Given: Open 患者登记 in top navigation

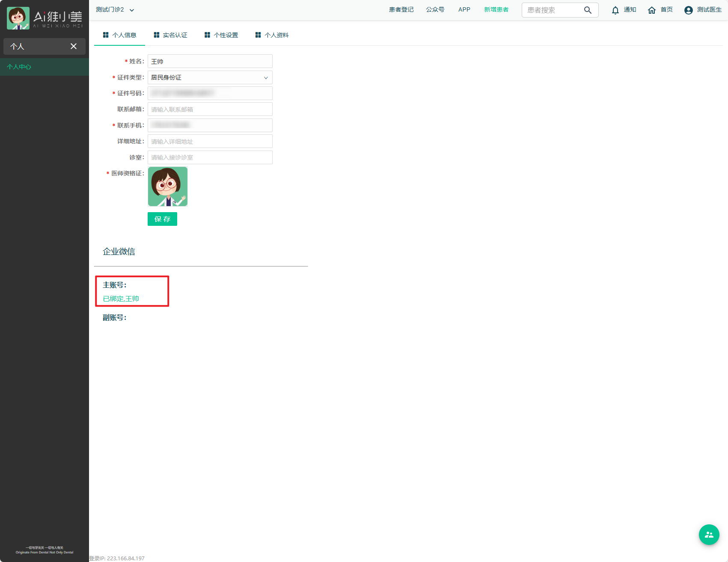Looking at the screenshot, I should (401, 10).
